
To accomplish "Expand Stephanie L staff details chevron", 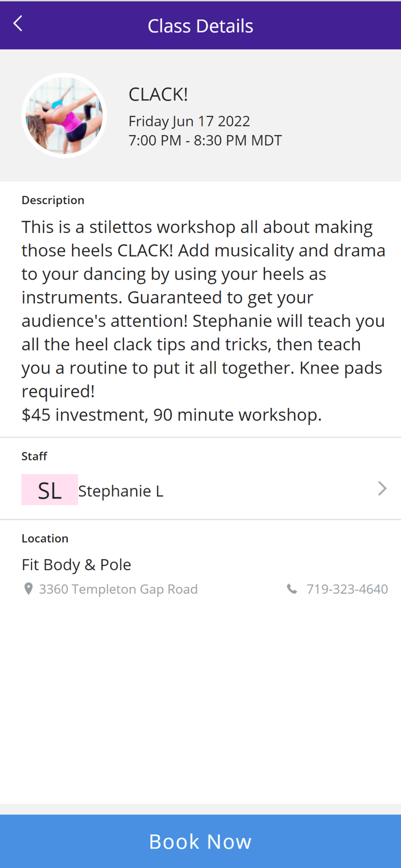I will [x=382, y=489].
